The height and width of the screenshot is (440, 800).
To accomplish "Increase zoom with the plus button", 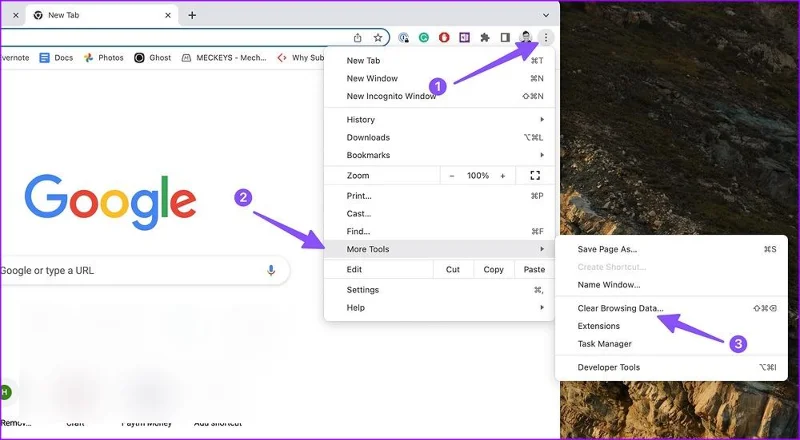I will (503, 176).
